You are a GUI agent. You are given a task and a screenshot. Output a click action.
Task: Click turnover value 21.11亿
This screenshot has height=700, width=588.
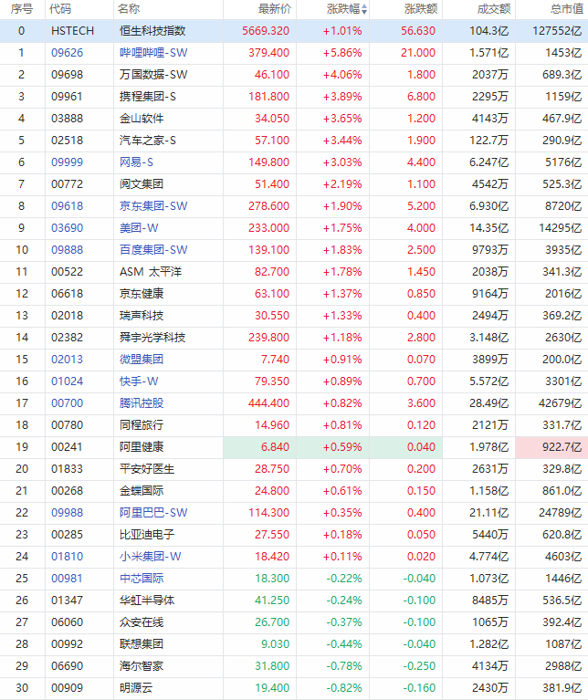pos(488,512)
